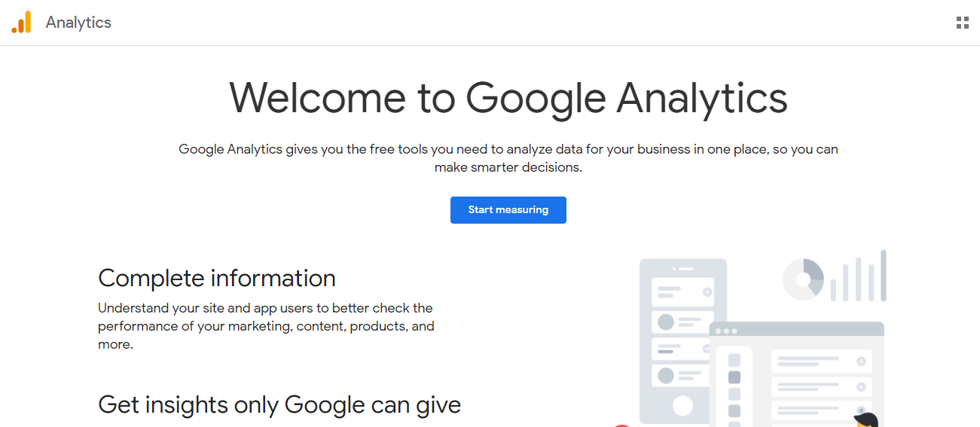Click the Analytics product name
This screenshot has width=980, height=427.
[x=78, y=23]
